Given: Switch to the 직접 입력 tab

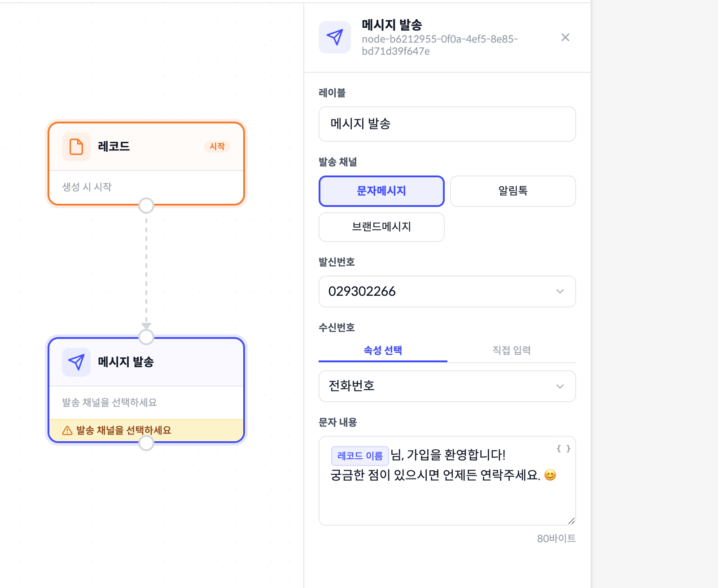Looking at the screenshot, I should (512, 351).
